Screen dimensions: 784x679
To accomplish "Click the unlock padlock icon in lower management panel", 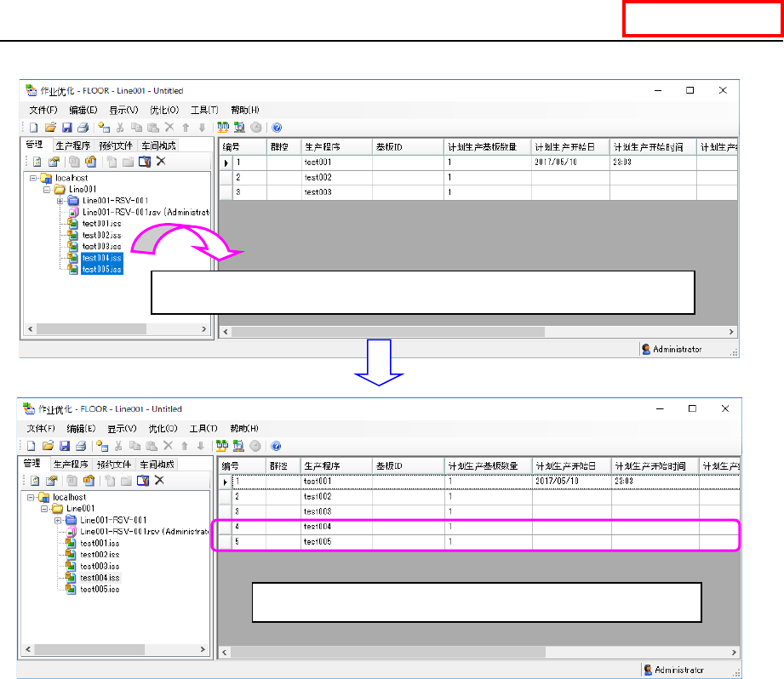I will point(89,480).
